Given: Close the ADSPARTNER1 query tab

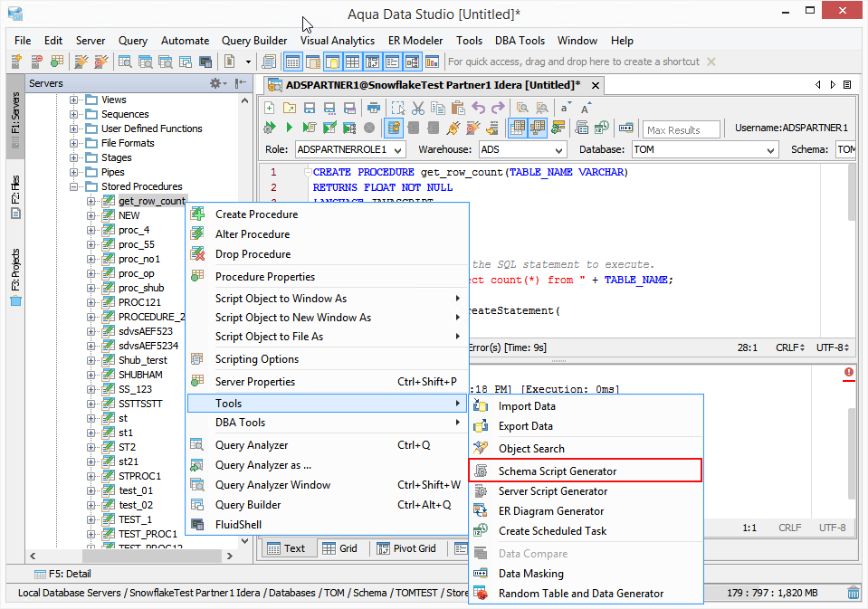Looking at the screenshot, I should pos(596,85).
